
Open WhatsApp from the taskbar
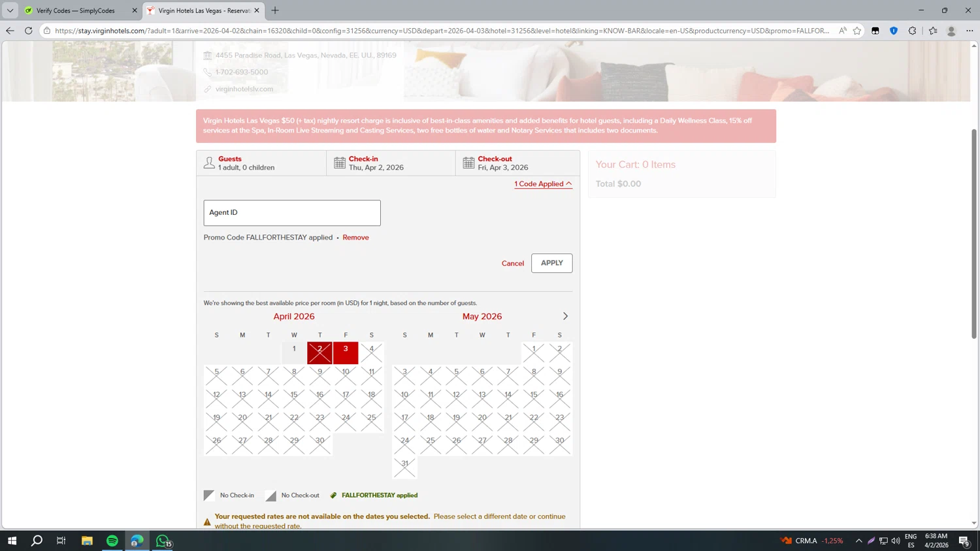point(163,541)
